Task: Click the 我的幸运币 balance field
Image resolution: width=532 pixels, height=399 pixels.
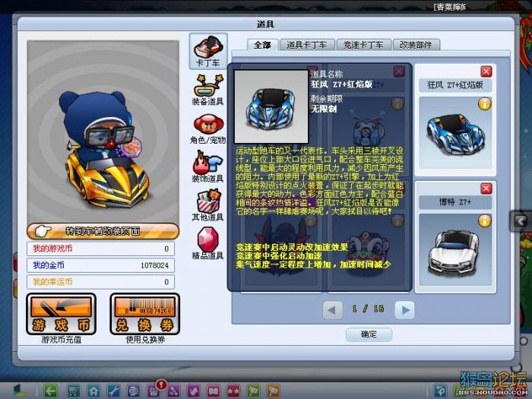Action: click(x=101, y=282)
